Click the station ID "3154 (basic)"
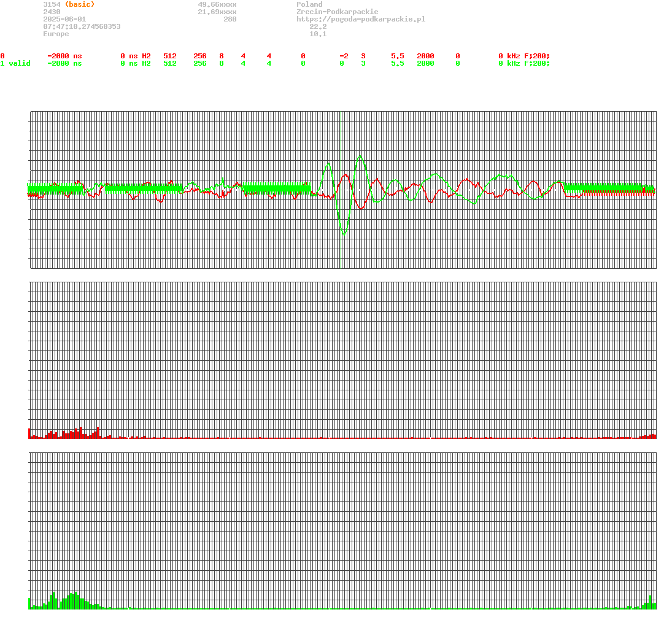Screen dimensions: 672x623 pyautogui.click(x=69, y=4)
